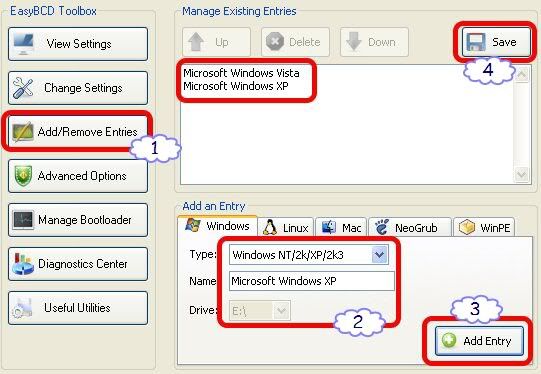Image resolution: width=541 pixels, height=374 pixels.
Task: Switch to the Windows tab label
Action: click(228, 226)
